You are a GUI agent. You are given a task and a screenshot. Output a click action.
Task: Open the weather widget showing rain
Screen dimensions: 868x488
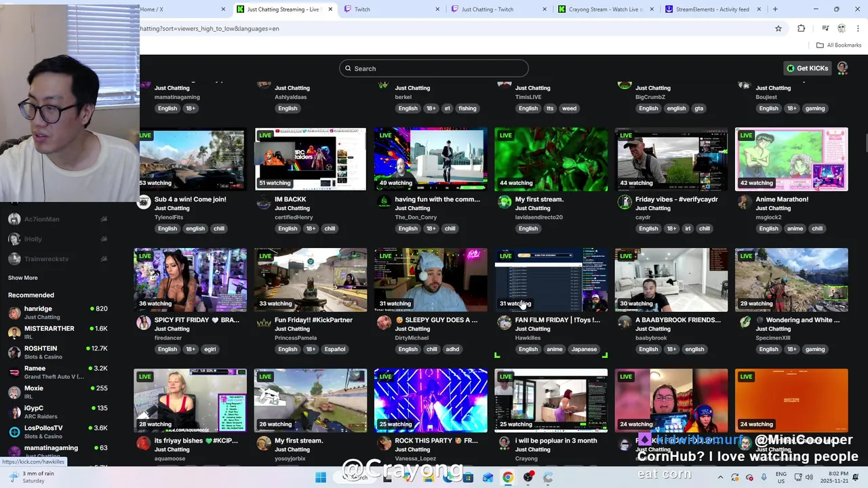tap(33, 477)
